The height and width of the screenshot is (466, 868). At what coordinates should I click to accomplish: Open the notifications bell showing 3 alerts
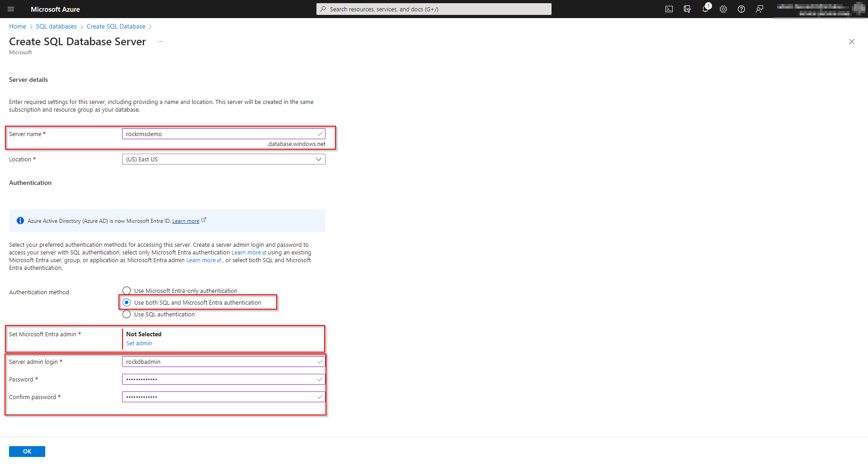pyautogui.click(x=705, y=9)
